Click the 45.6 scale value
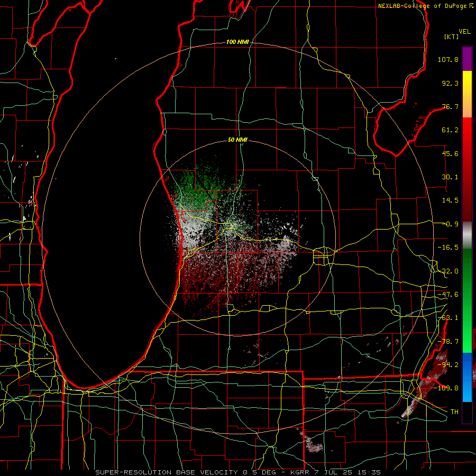 450,153
